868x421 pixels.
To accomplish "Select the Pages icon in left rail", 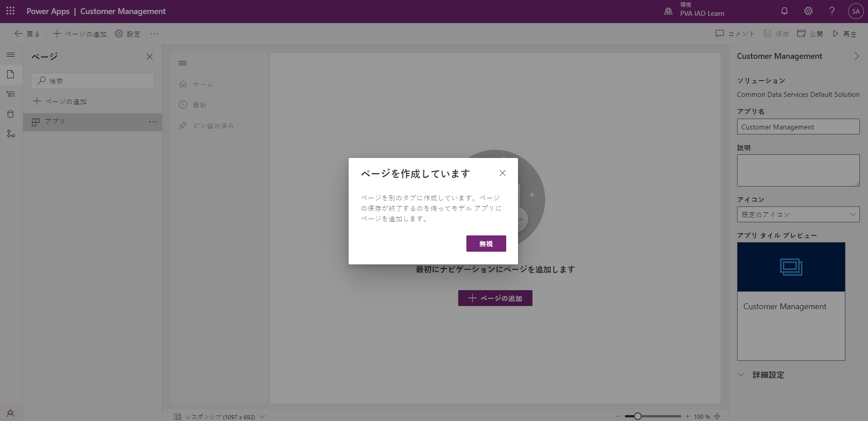I will click(11, 74).
